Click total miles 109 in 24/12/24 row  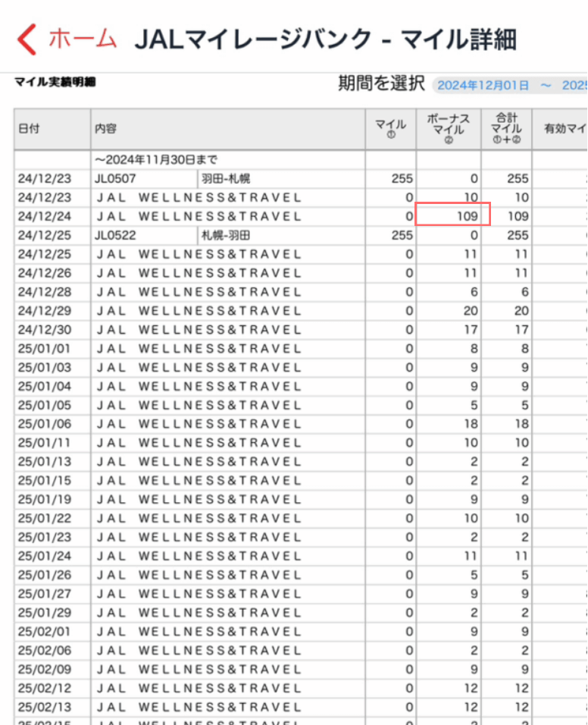click(x=518, y=216)
